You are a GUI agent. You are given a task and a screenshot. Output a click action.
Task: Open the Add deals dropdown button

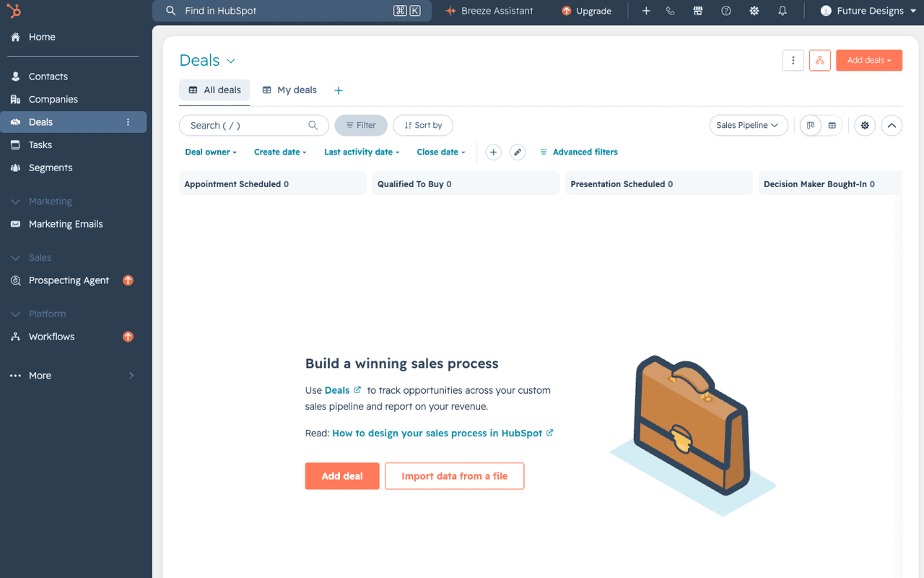[869, 61]
